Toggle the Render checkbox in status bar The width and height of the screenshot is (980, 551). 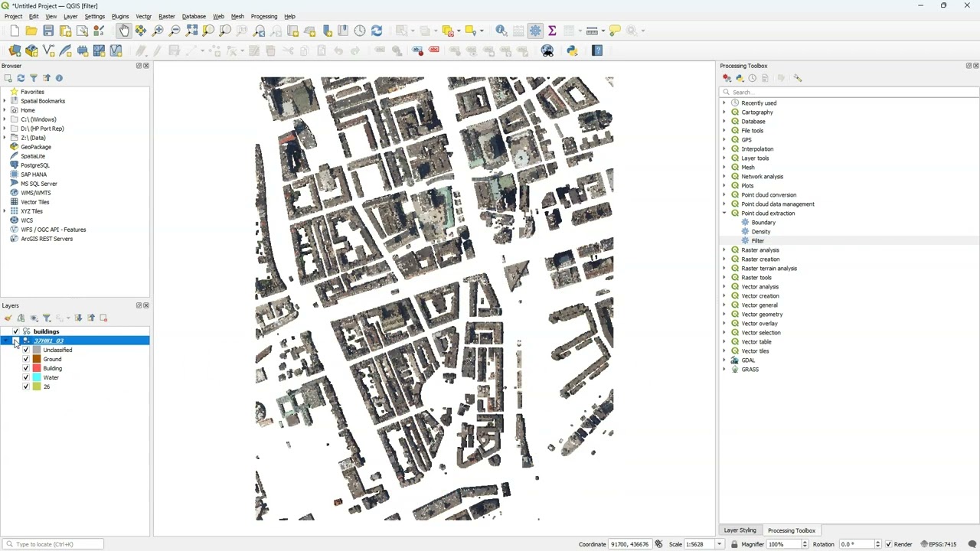pyautogui.click(x=889, y=544)
